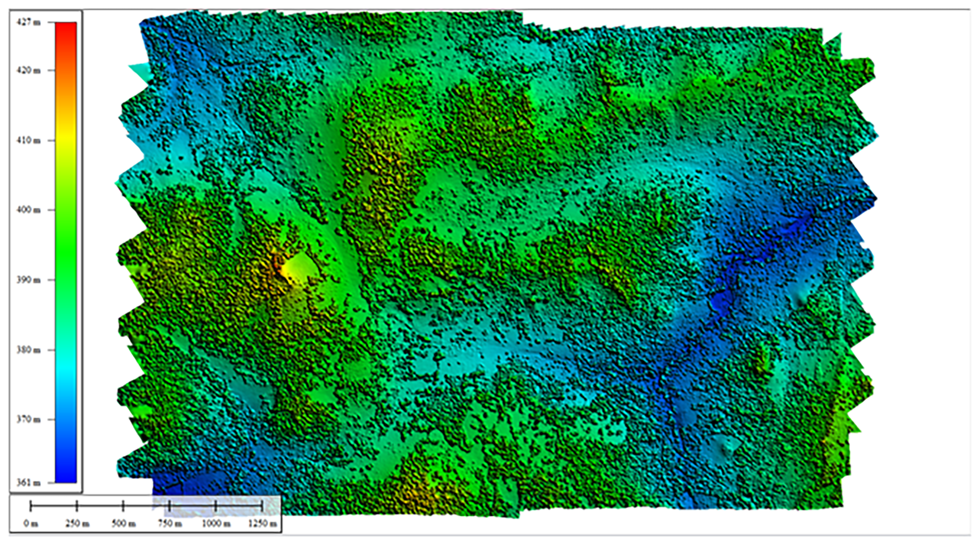The width and height of the screenshot is (980, 545).
Task: Click the 400 m legend label
Action: click(28, 210)
